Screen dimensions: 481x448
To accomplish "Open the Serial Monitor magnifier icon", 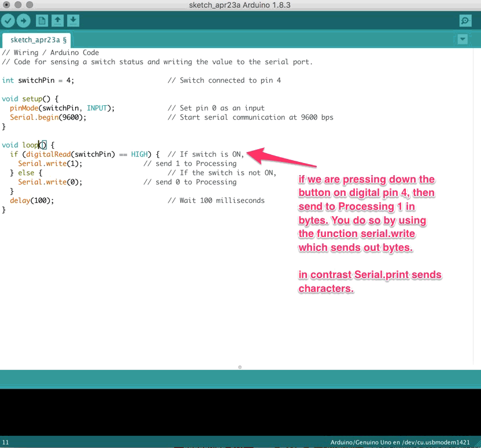I will pos(465,21).
